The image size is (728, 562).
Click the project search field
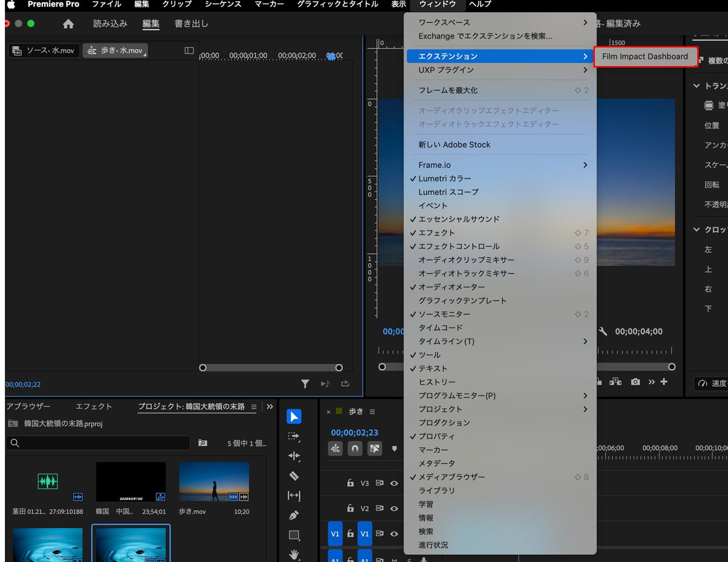coord(98,443)
